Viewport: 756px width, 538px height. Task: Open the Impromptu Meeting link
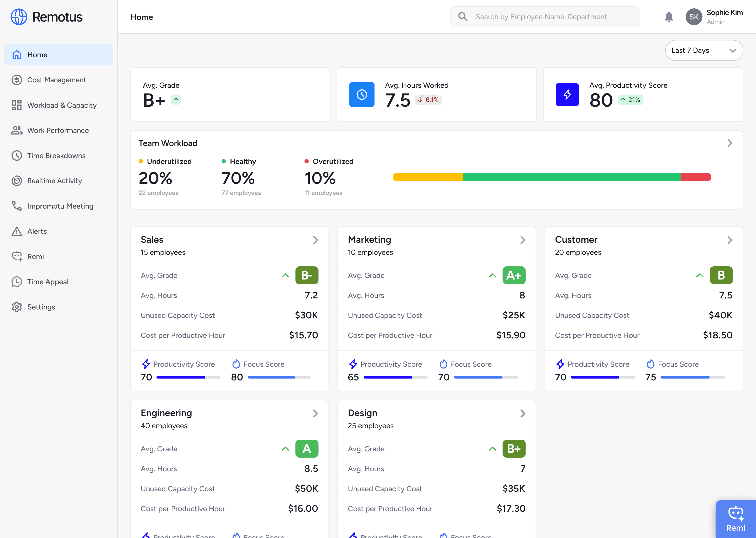click(x=59, y=206)
